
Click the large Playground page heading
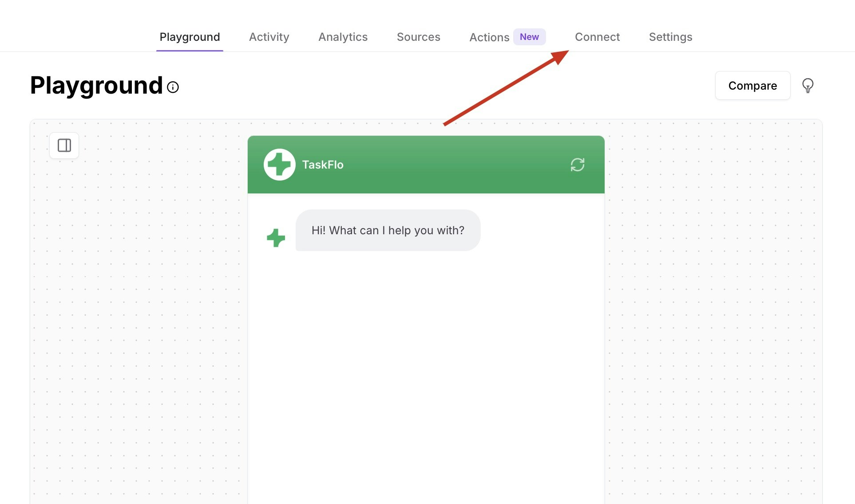96,85
